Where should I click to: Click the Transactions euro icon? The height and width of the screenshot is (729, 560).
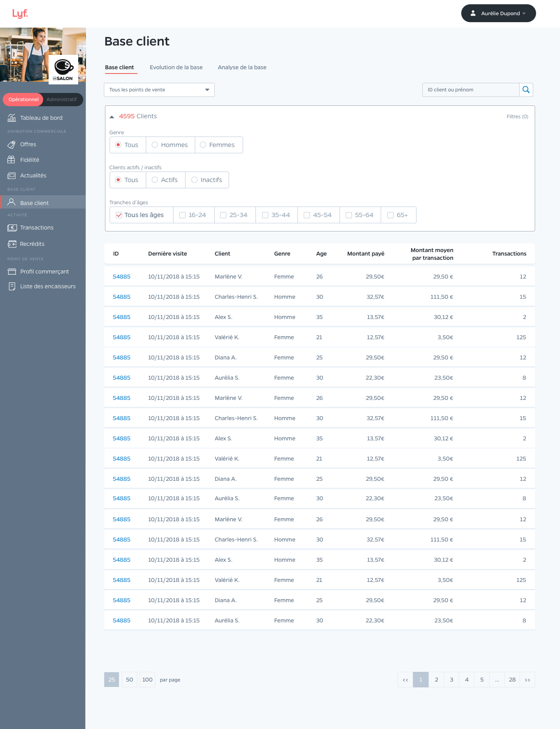pyautogui.click(x=12, y=228)
